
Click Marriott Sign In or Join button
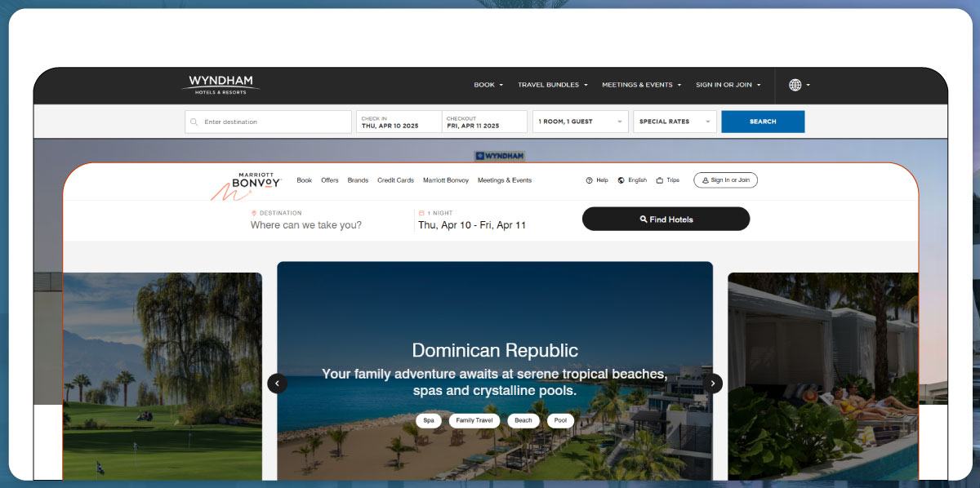point(725,180)
